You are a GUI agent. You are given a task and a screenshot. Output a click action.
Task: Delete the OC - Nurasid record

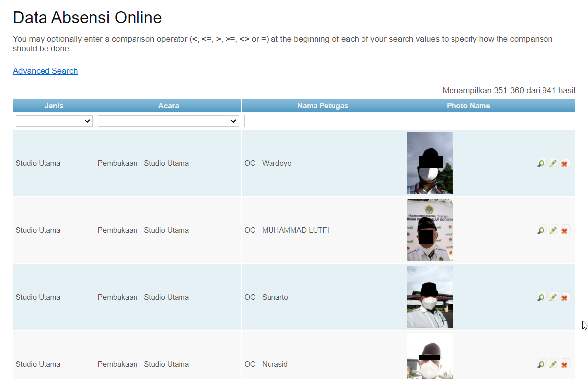coord(564,364)
